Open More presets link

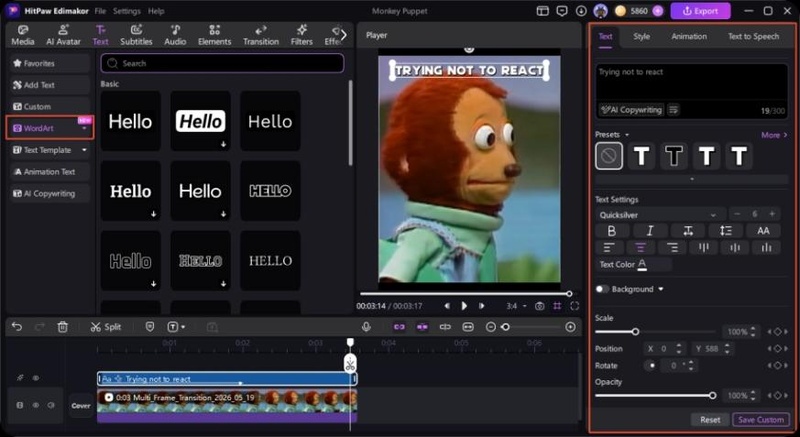tap(774, 135)
